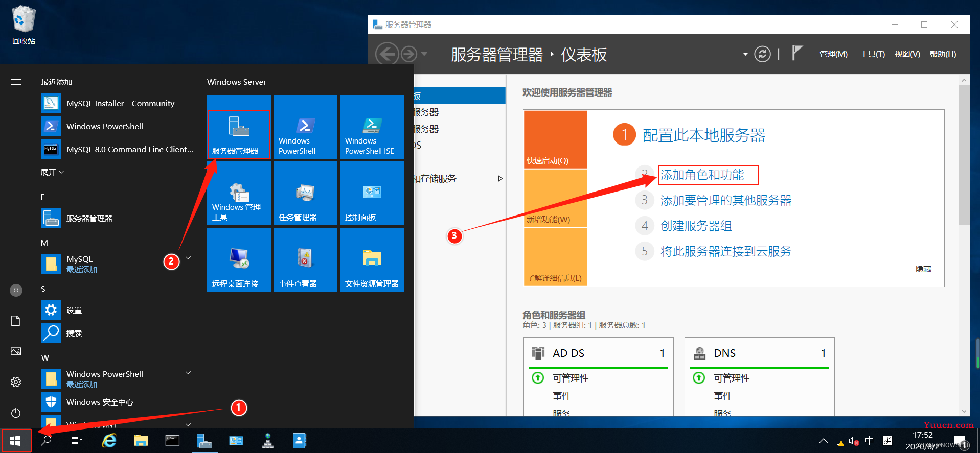Launch the Windows PowerShell tile
The height and width of the screenshot is (453, 980).
tap(305, 127)
